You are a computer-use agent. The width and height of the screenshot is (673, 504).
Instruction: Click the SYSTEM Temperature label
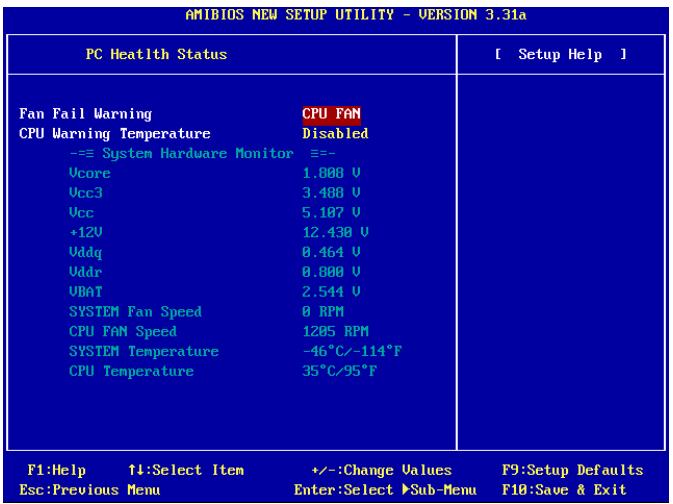coord(144,351)
